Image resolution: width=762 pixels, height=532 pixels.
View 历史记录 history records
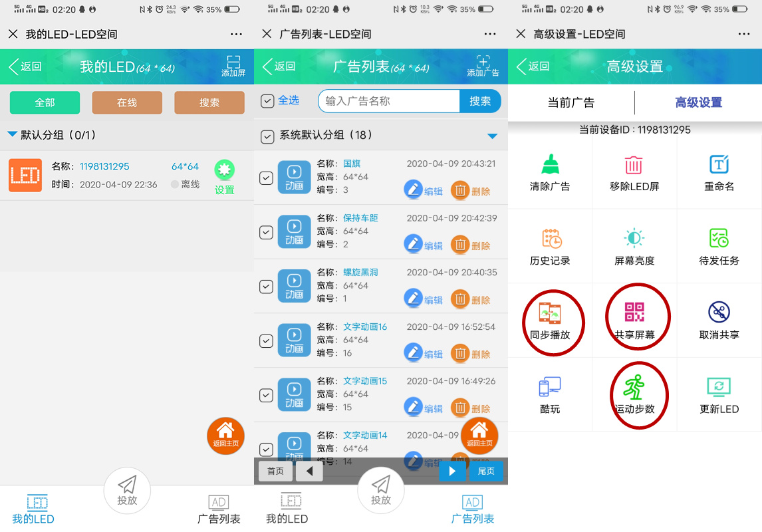coord(550,247)
